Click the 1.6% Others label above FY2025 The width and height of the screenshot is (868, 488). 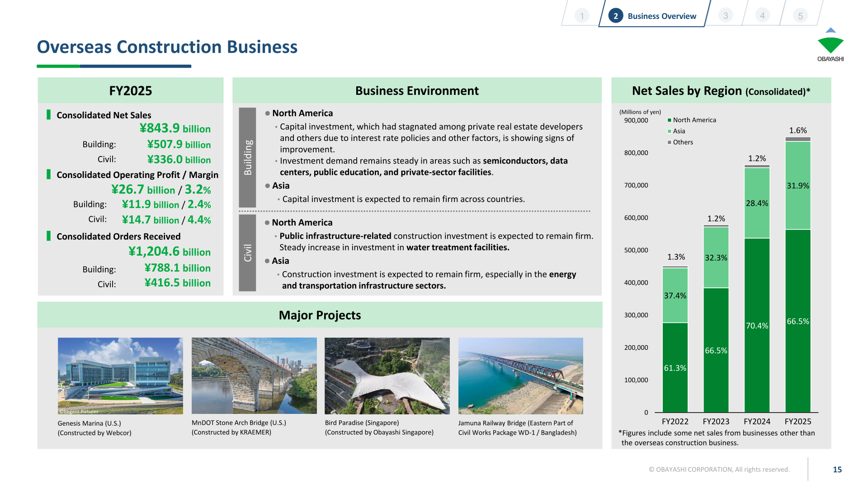pos(798,131)
